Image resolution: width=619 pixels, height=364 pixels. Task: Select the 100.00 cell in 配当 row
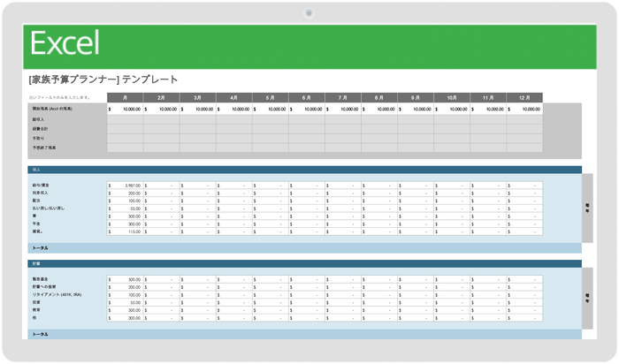click(x=126, y=201)
